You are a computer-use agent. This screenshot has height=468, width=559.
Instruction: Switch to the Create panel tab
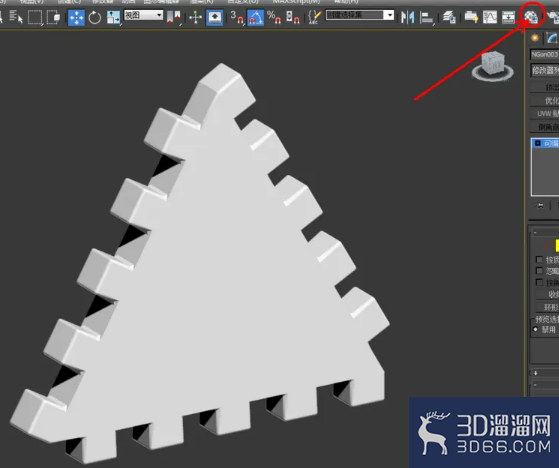pos(534,38)
